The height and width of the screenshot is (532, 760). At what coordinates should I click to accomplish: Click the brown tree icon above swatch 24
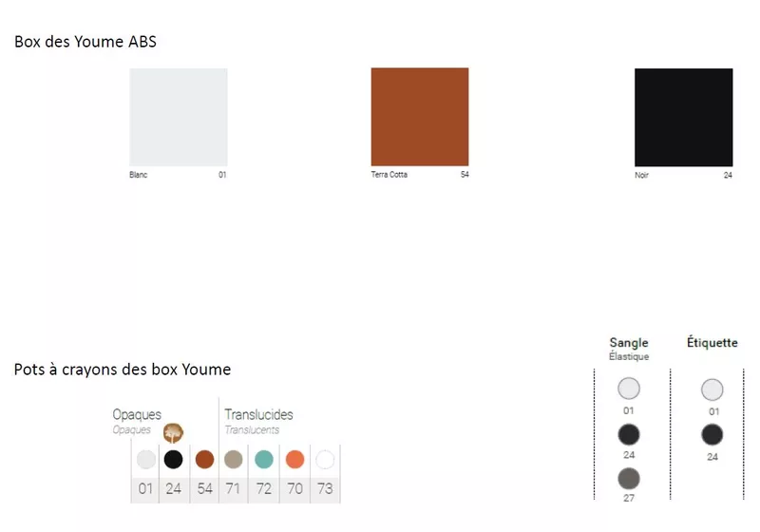173,434
